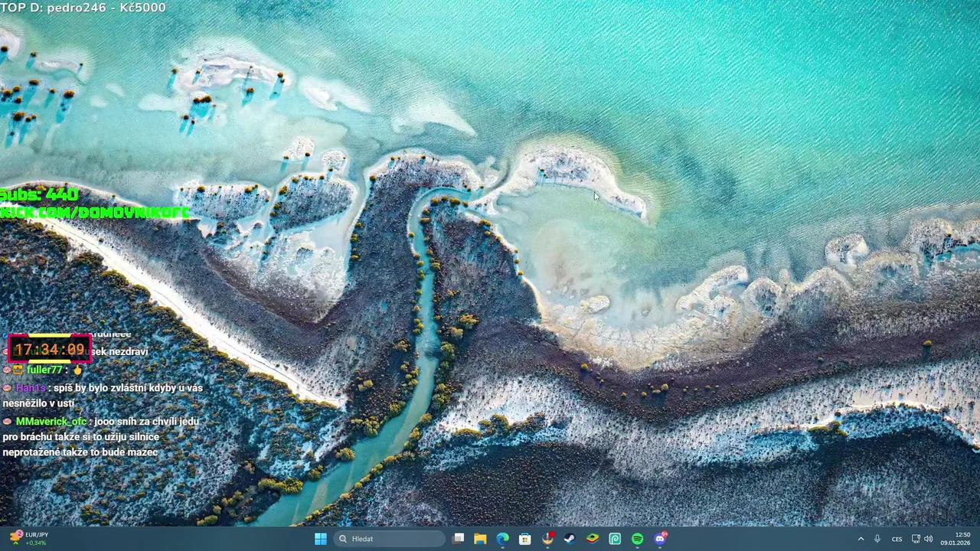Open the network status tray icon

pyautogui.click(x=916, y=539)
